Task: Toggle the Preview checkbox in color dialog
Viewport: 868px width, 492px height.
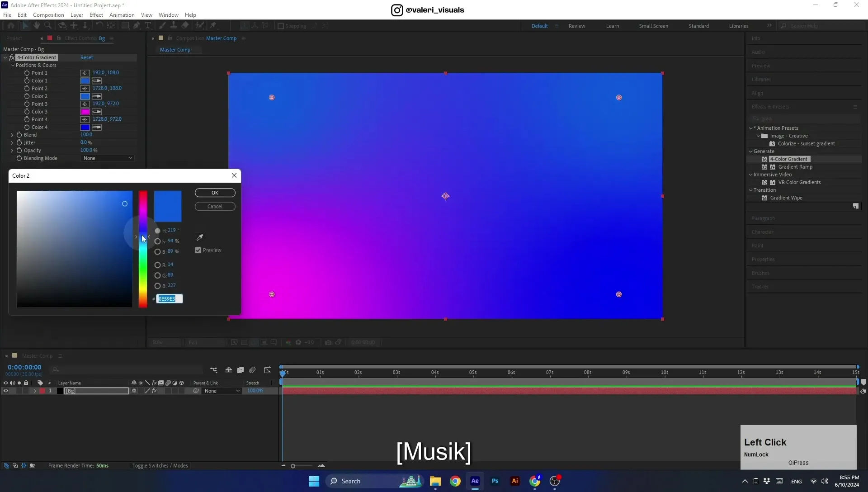Action: 198,250
